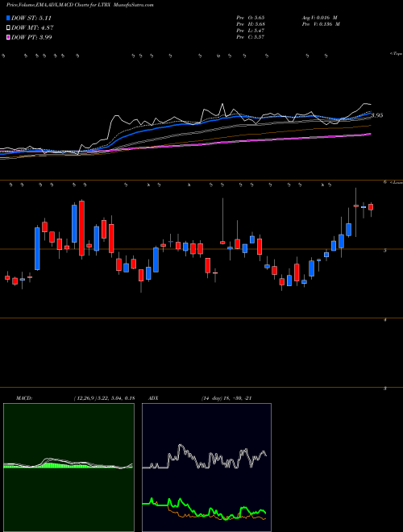Open the ADX indicator thumbnail chart
403x532 pixels.
point(206,468)
